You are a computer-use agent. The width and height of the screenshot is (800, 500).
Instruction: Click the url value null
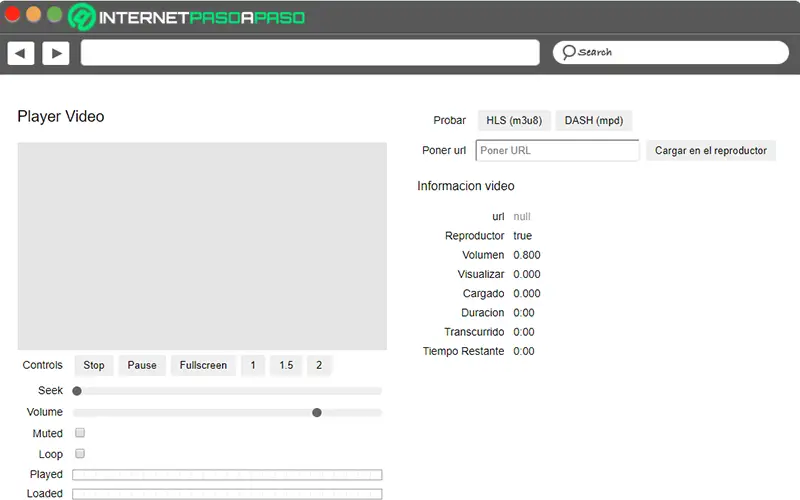pyautogui.click(x=522, y=216)
